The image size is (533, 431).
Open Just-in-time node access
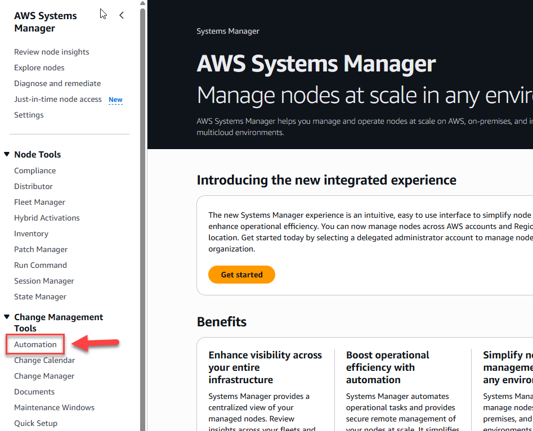[58, 99]
